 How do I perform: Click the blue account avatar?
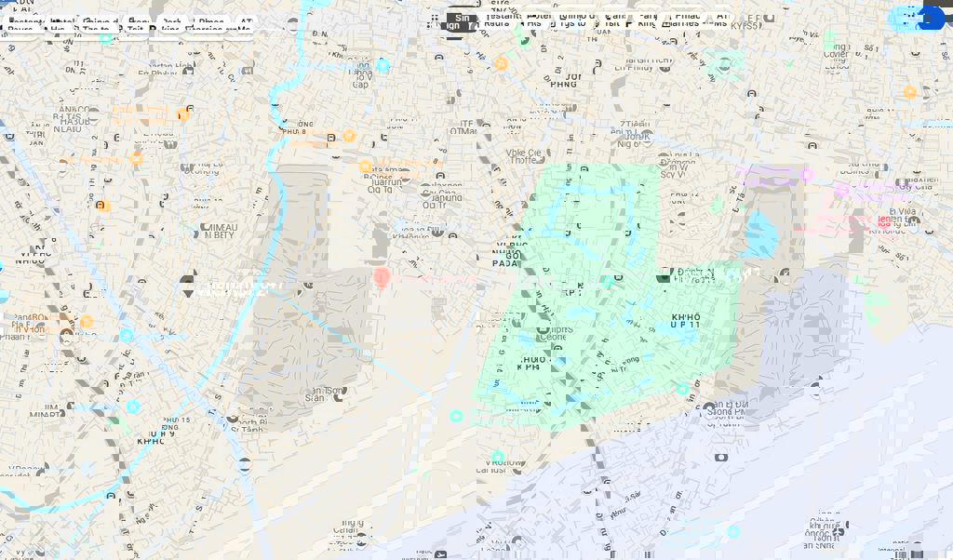(930, 19)
